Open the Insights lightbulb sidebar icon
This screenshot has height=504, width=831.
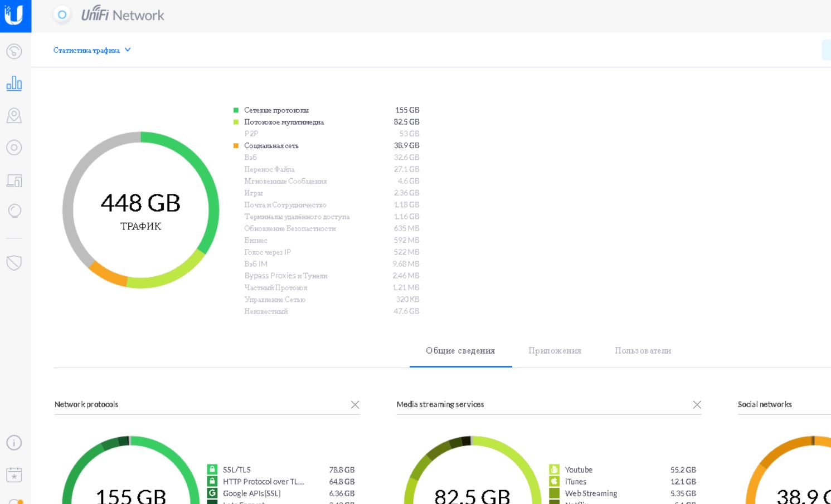click(14, 211)
